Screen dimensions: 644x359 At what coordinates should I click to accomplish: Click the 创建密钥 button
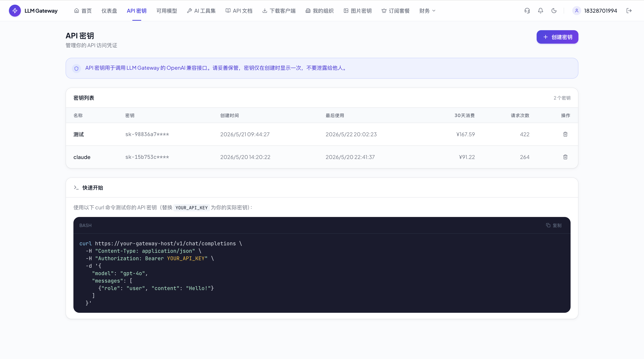pyautogui.click(x=557, y=37)
